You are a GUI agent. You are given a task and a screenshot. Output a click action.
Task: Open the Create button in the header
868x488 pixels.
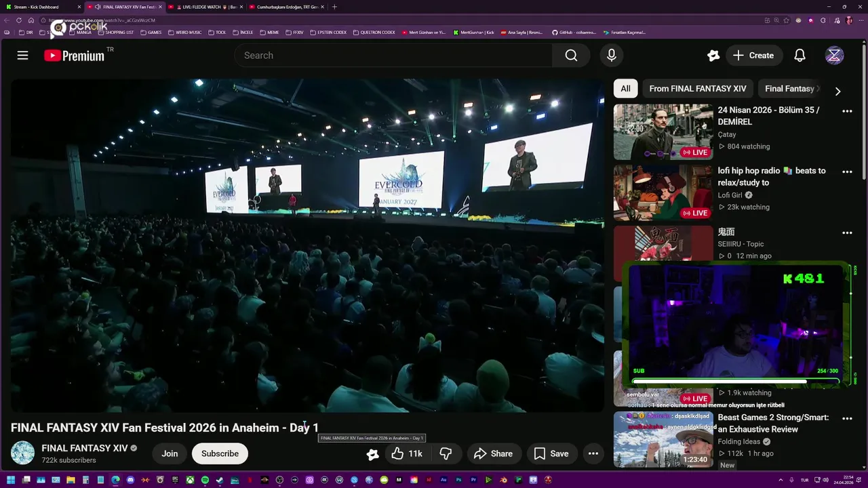click(753, 56)
